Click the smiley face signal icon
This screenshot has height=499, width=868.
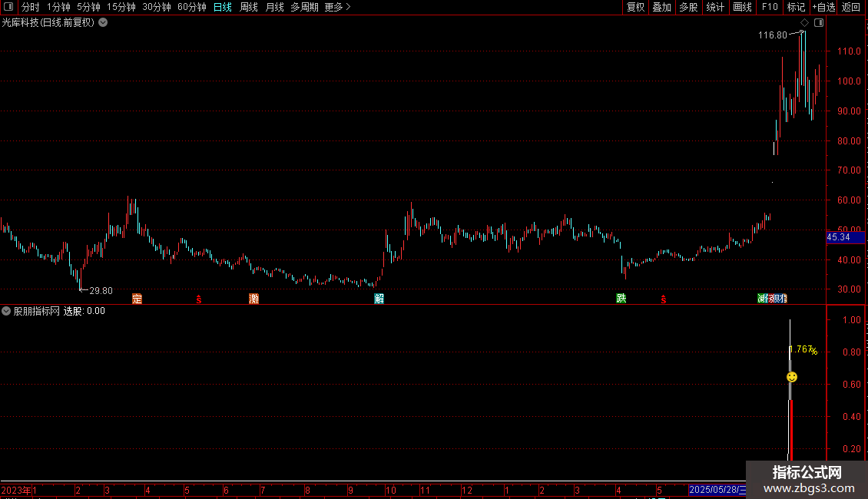tap(792, 377)
